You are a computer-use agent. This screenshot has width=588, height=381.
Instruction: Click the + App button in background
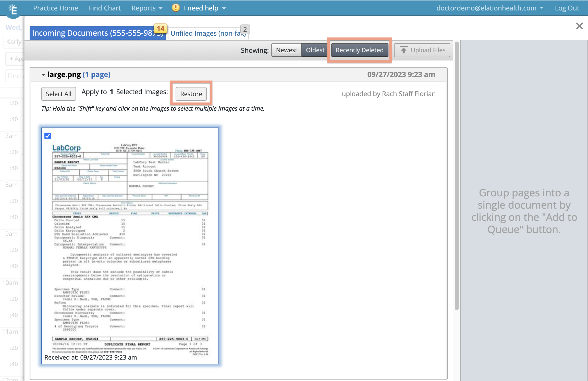coord(15,59)
